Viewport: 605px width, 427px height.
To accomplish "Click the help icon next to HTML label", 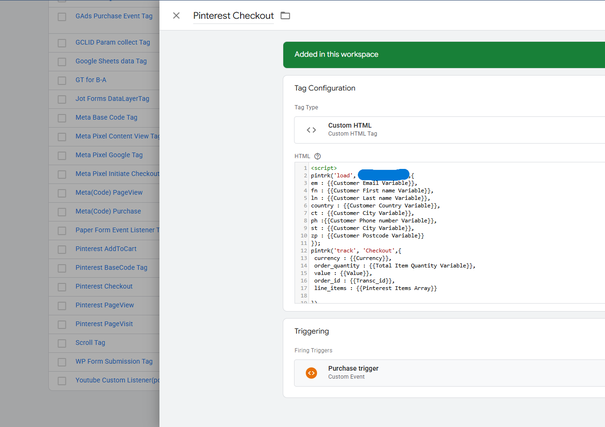I will coord(317,156).
